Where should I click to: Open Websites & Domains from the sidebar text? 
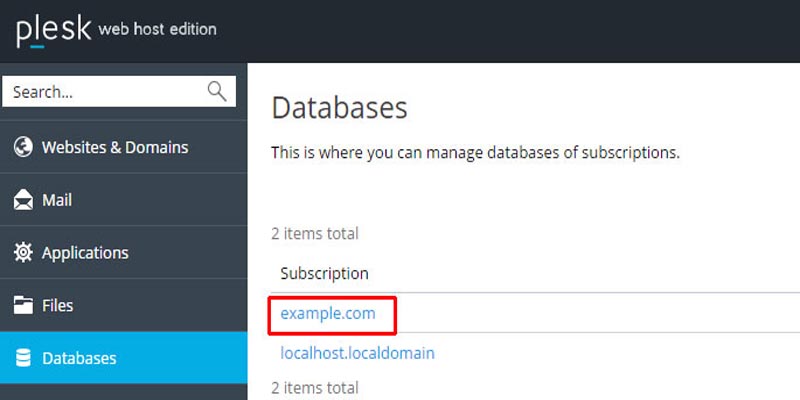coord(115,147)
